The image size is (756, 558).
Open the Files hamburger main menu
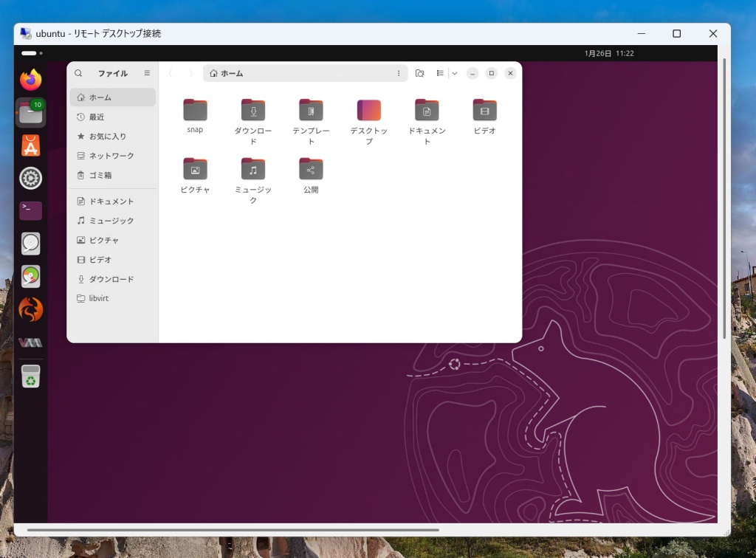(147, 73)
